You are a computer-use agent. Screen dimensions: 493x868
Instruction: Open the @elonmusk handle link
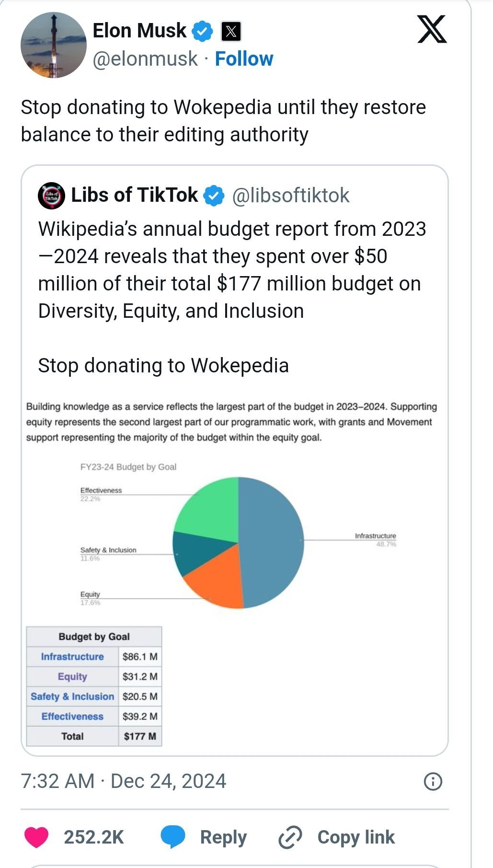tap(145, 59)
